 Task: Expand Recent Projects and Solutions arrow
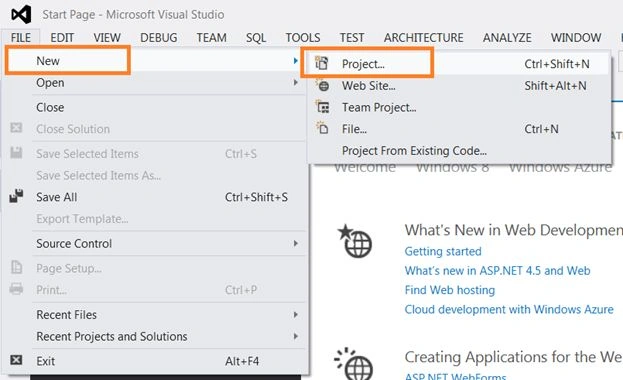[295, 336]
